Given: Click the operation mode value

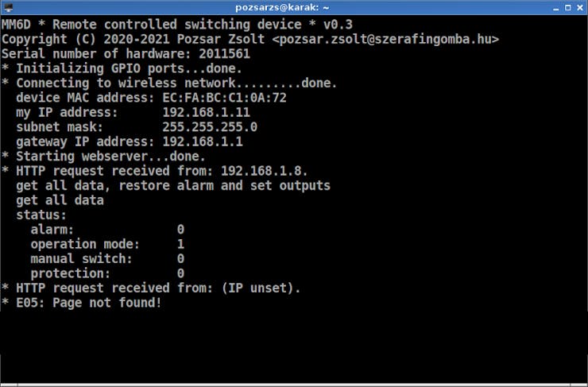Looking at the screenshot, I should pos(180,244).
